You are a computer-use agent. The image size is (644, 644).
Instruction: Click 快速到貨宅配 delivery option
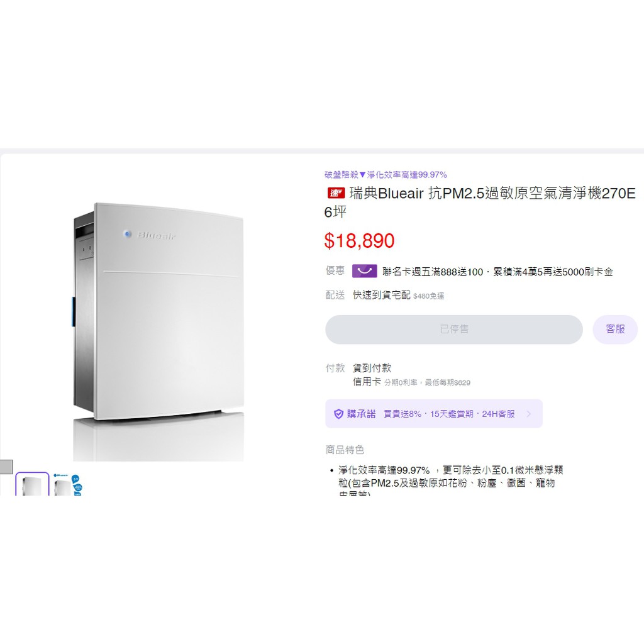pyautogui.click(x=381, y=295)
